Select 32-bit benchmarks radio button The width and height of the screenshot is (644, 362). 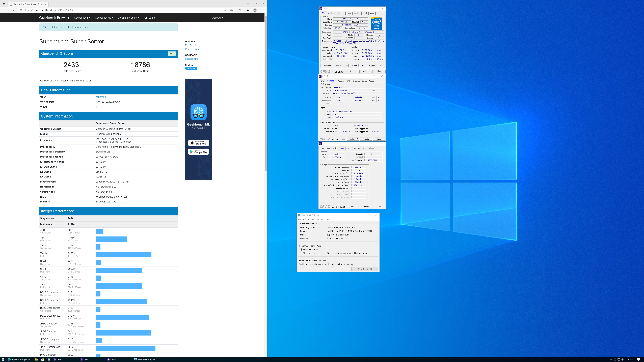click(301, 250)
